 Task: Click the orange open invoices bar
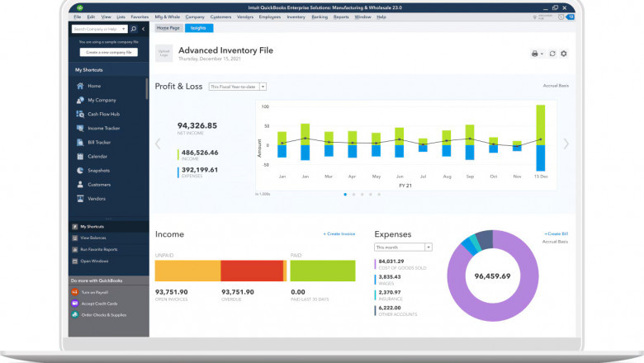click(187, 271)
